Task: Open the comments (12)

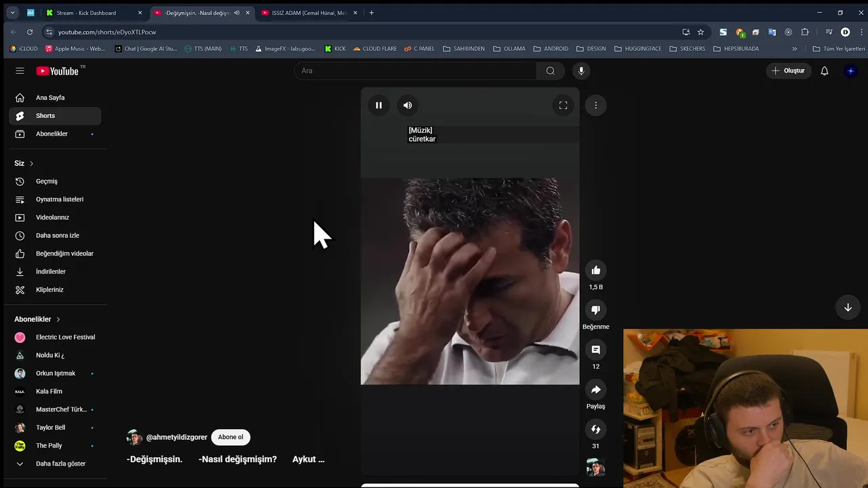Action: (595, 350)
